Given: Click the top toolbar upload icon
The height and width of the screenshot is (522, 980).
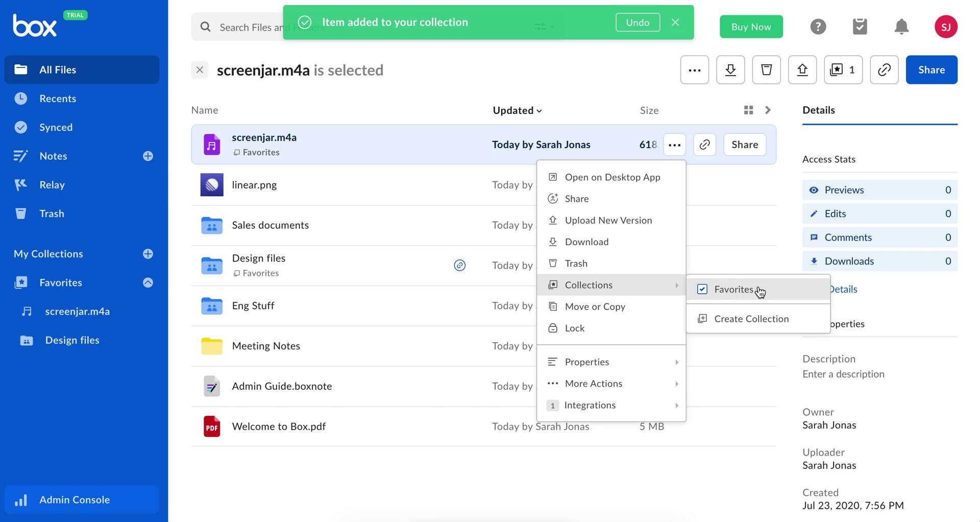Looking at the screenshot, I should 802,70.
